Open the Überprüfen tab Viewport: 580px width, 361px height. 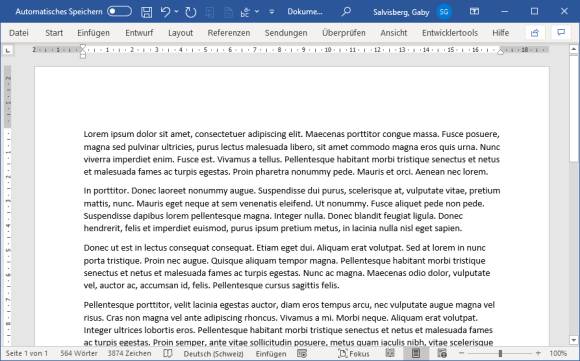tap(344, 33)
